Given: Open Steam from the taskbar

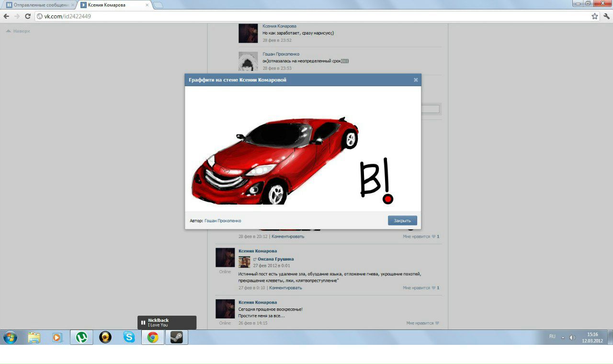Looking at the screenshot, I should click(x=176, y=337).
